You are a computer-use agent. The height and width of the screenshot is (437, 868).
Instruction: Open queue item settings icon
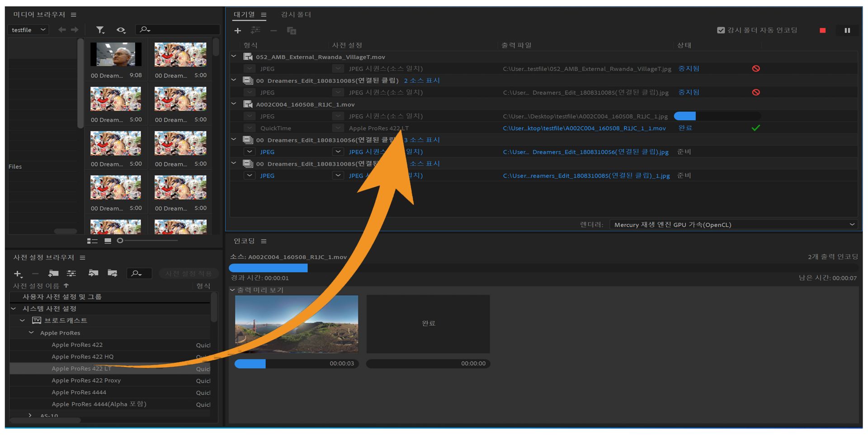tap(255, 30)
